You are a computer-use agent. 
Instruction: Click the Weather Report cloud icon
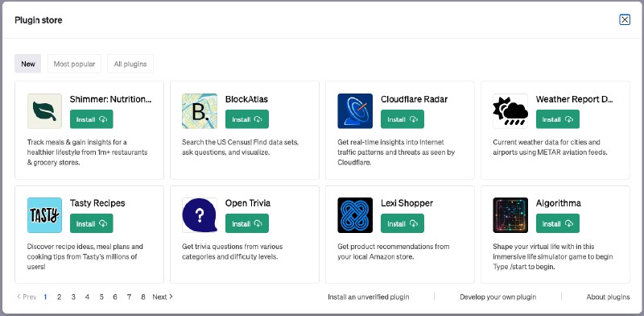click(x=510, y=111)
